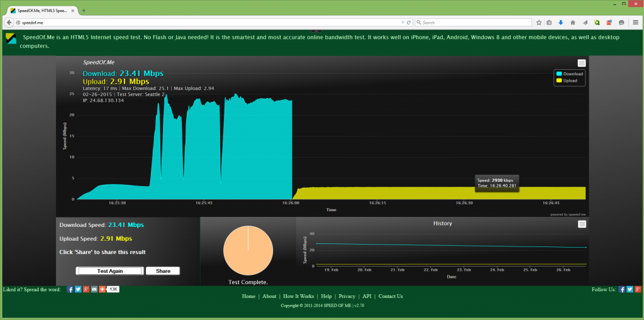
Task: Open the History chart menu icon
Action: pyautogui.click(x=582, y=224)
